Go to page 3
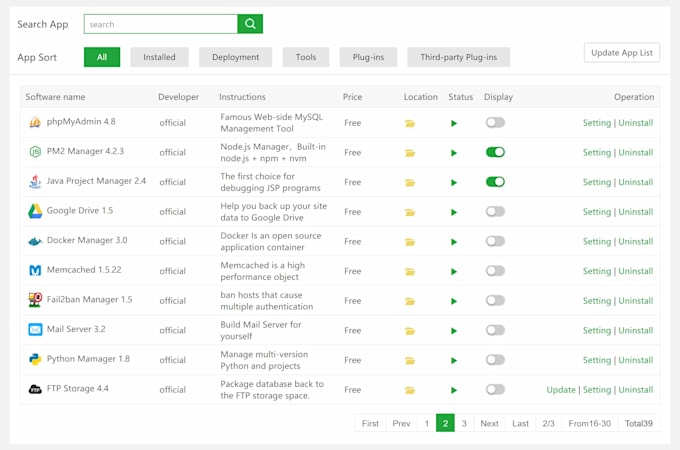The width and height of the screenshot is (680, 450). click(464, 423)
